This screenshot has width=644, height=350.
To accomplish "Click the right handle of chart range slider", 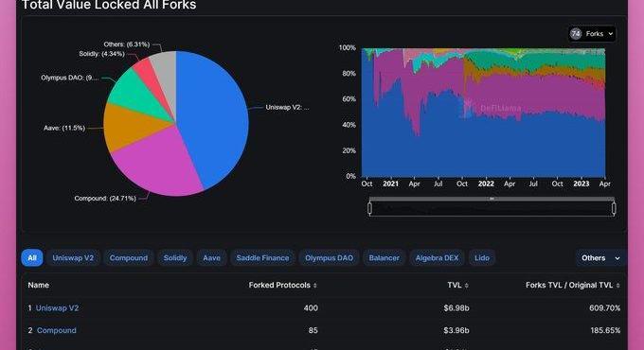I will pos(614,208).
